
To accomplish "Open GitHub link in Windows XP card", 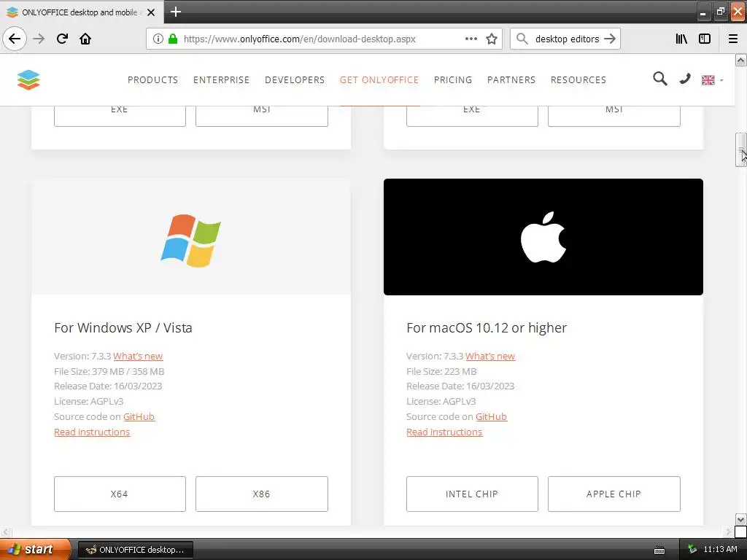I will click(139, 416).
